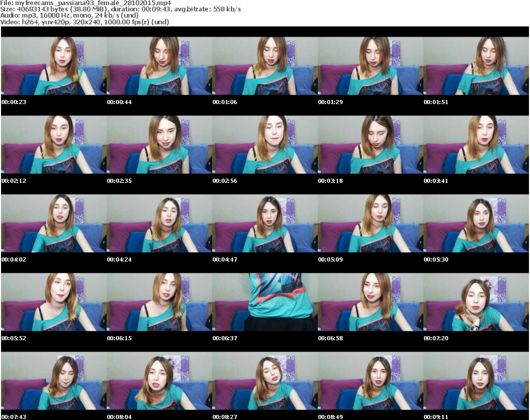Select the thumbnail frame at 00:01:51

click(x=476, y=66)
